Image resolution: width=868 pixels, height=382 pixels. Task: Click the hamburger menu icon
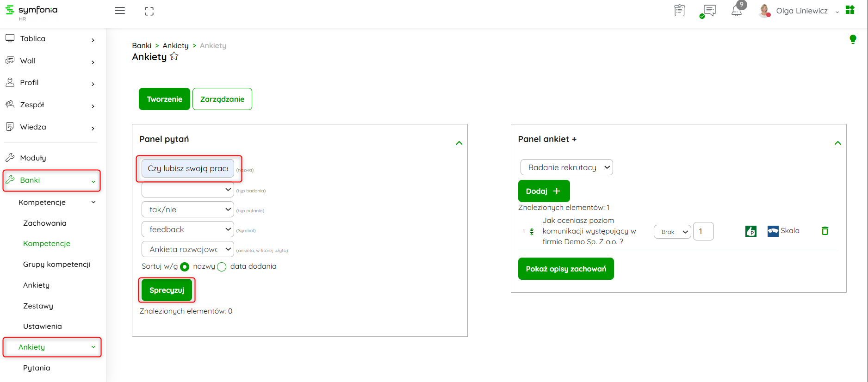tap(120, 11)
